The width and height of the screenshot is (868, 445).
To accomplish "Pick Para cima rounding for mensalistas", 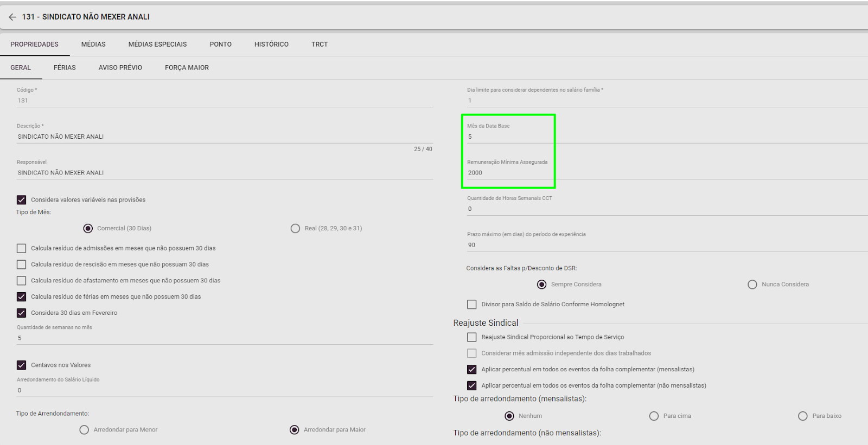I will [x=654, y=416].
